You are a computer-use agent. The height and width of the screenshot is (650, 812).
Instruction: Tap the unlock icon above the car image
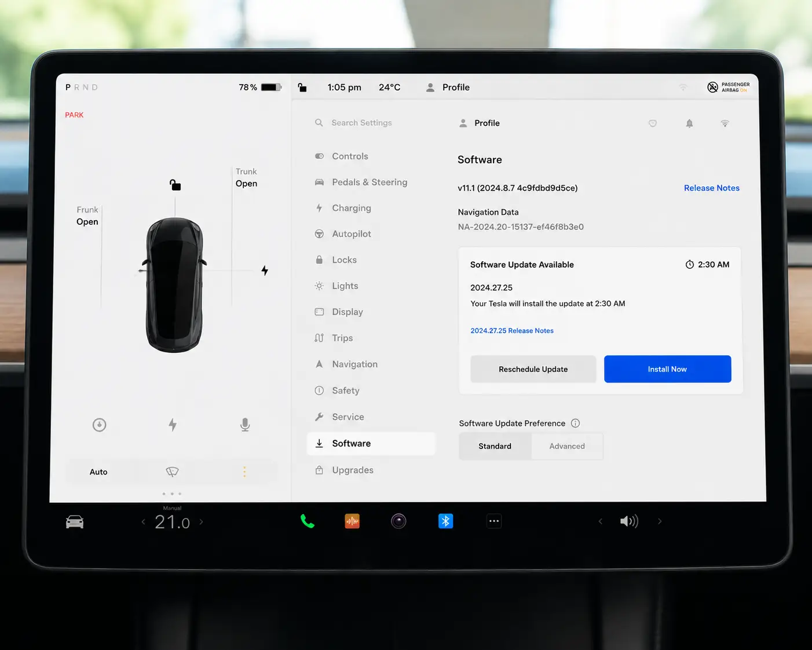[175, 185]
